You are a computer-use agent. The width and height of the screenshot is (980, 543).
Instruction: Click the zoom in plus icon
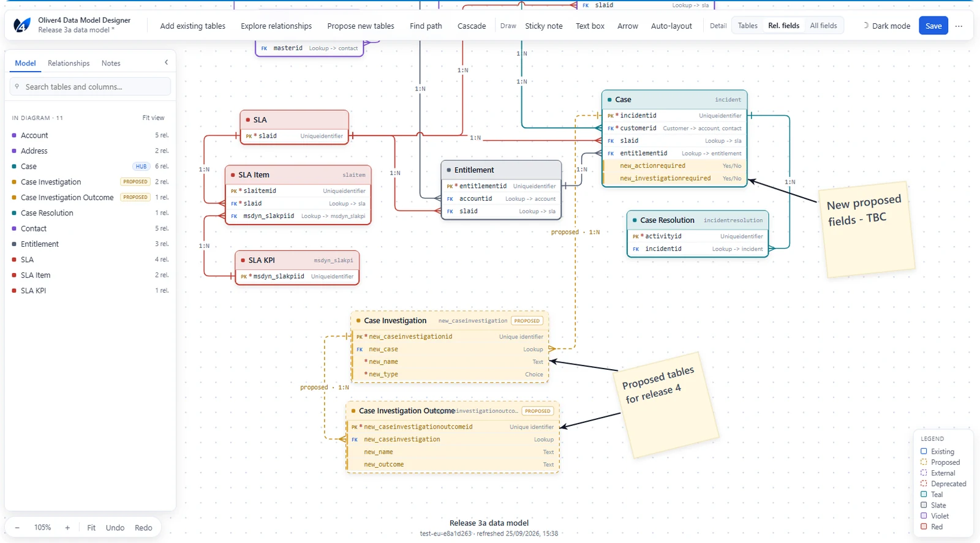[x=67, y=528]
